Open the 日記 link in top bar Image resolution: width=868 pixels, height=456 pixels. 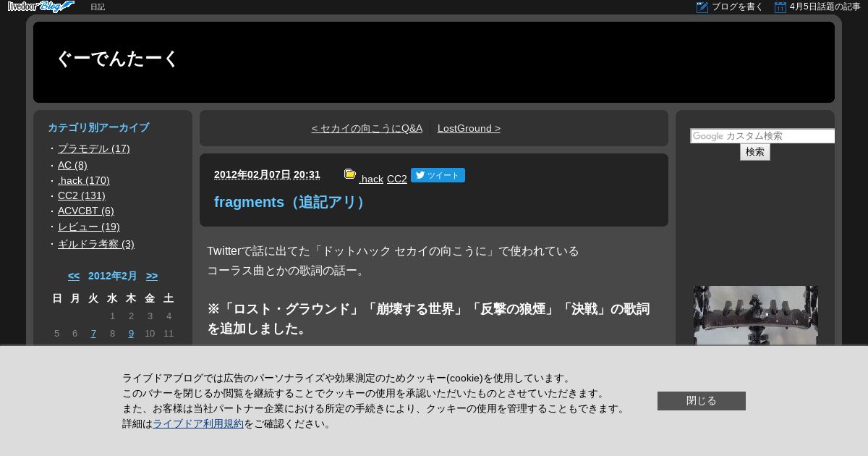(98, 7)
